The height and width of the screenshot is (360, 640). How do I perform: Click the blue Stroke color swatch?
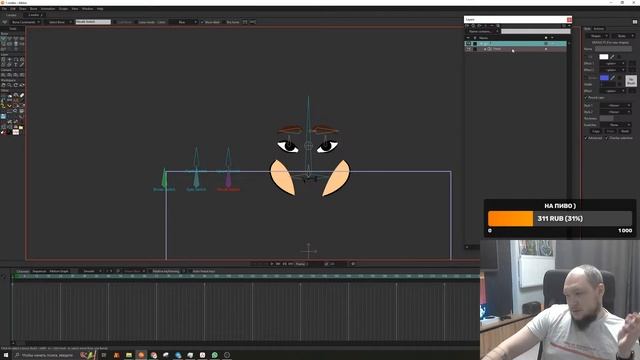click(x=604, y=78)
